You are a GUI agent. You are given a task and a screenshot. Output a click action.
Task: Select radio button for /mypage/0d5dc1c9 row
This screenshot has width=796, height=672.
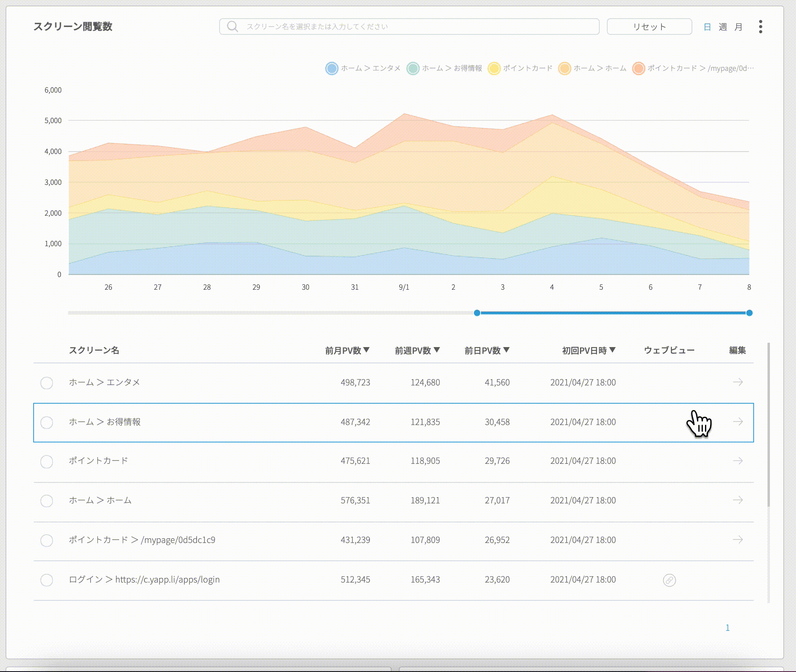[x=47, y=540]
